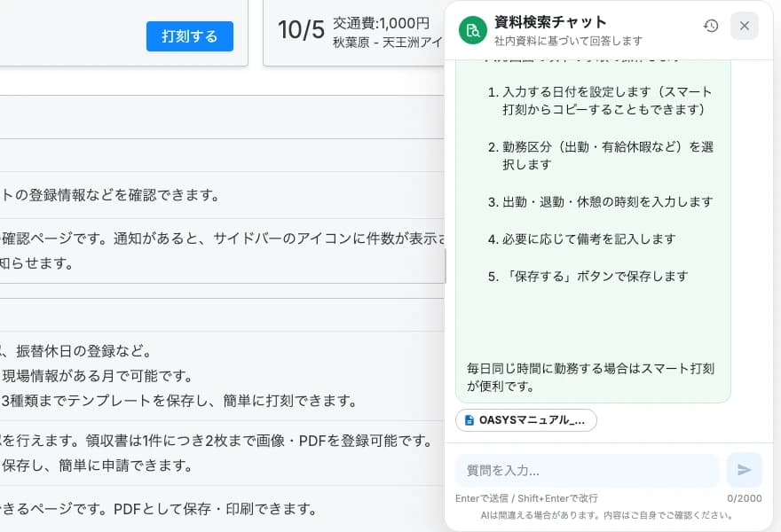Click 振替休日の登録など row
The image size is (781, 532).
tap(84, 351)
